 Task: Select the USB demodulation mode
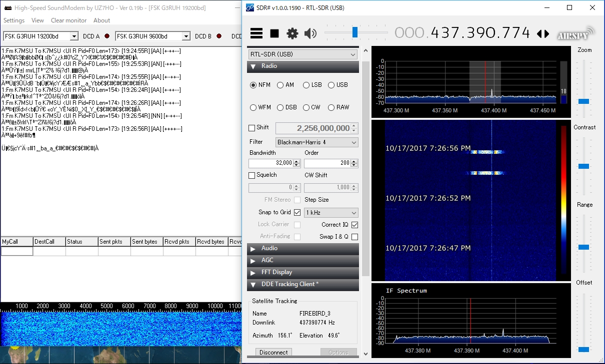click(331, 85)
